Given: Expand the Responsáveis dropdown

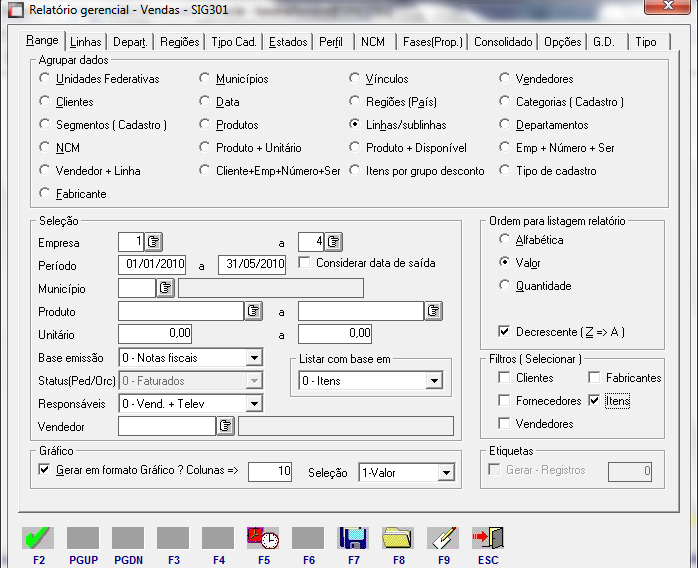Looking at the screenshot, I should 254,403.
